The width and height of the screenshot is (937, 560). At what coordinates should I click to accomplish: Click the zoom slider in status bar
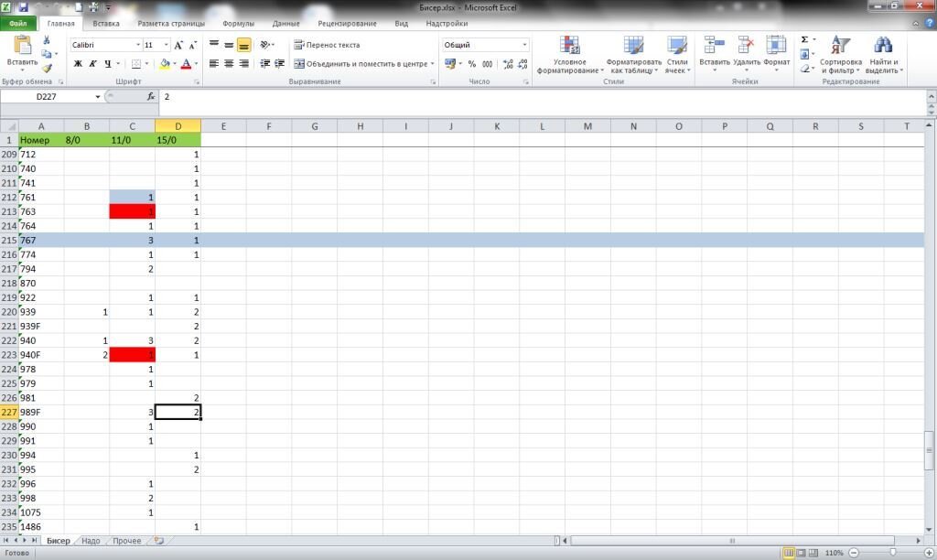(x=893, y=553)
